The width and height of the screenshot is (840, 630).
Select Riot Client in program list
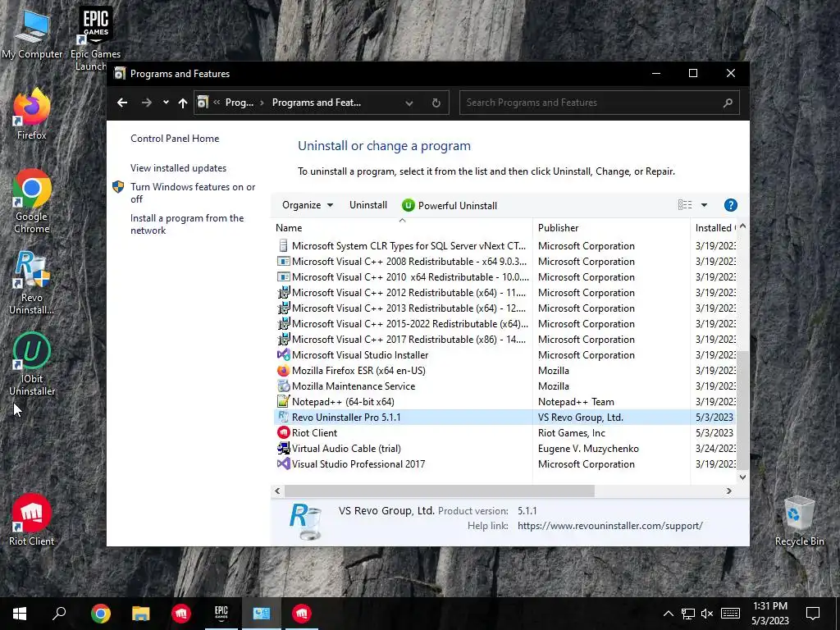[x=505, y=433]
